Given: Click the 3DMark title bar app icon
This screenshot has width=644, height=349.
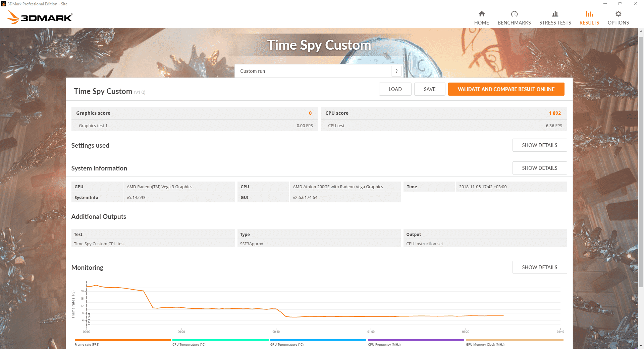Looking at the screenshot, I should (4, 4).
